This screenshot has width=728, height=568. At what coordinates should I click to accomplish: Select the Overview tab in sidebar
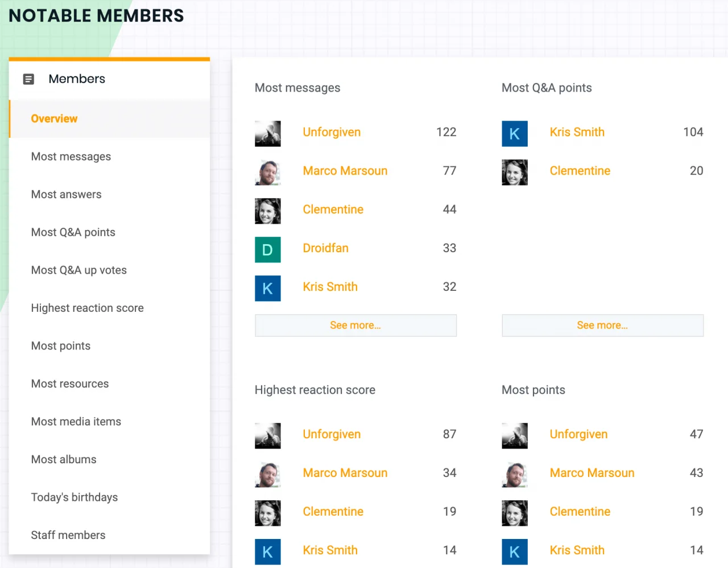pos(54,119)
